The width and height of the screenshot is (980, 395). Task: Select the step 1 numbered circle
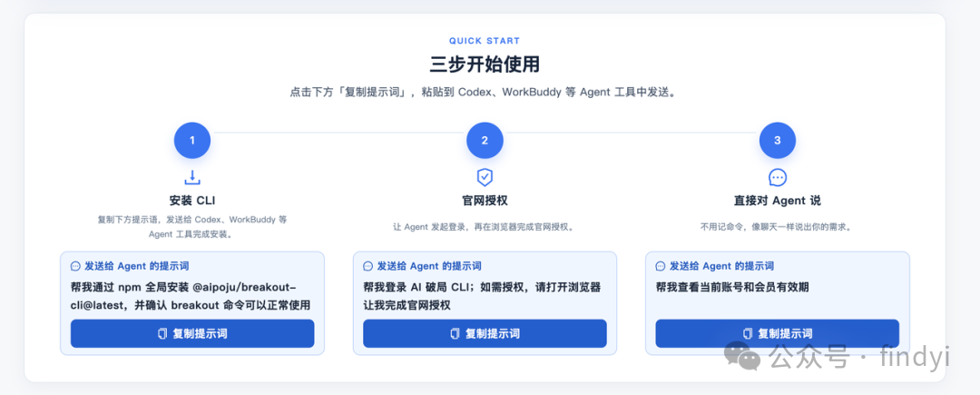tap(191, 141)
